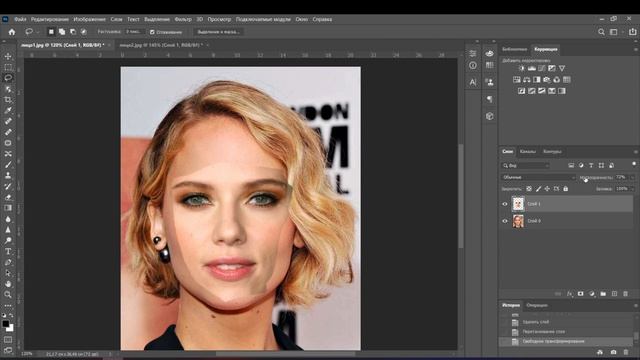Create new group folder icon in Layers
This screenshot has height=360, width=640.
pos(603,293)
